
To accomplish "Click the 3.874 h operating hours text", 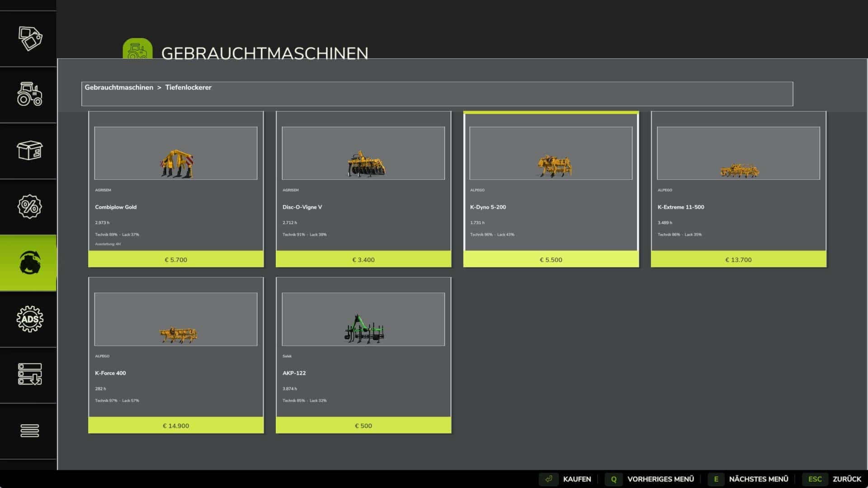I will [290, 389].
